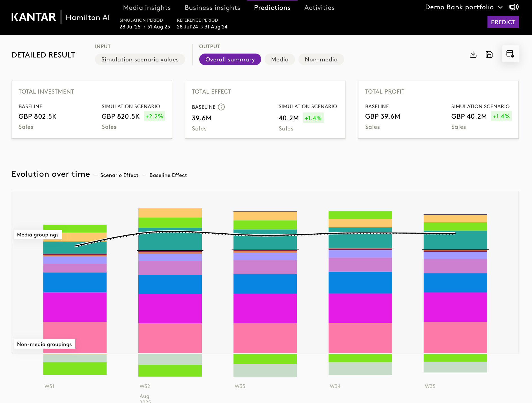Click the W31 axis label
Image resolution: width=532 pixels, height=403 pixels.
pos(49,386)
